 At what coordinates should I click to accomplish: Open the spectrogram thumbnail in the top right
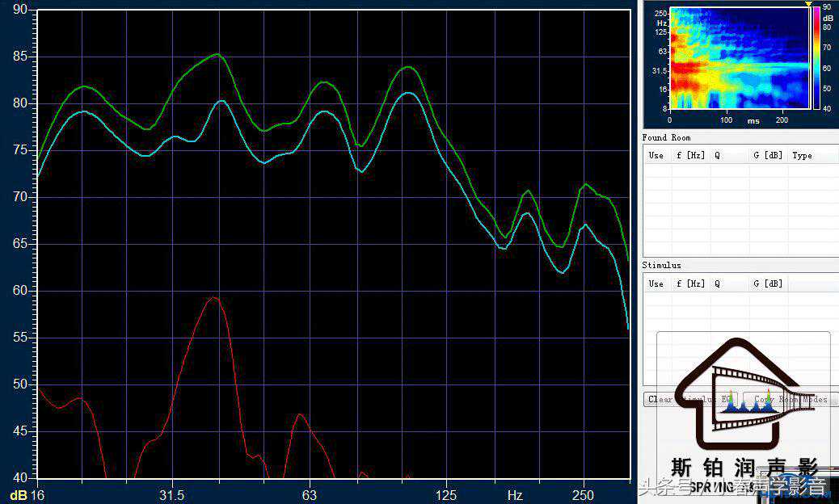click(739, 58)
